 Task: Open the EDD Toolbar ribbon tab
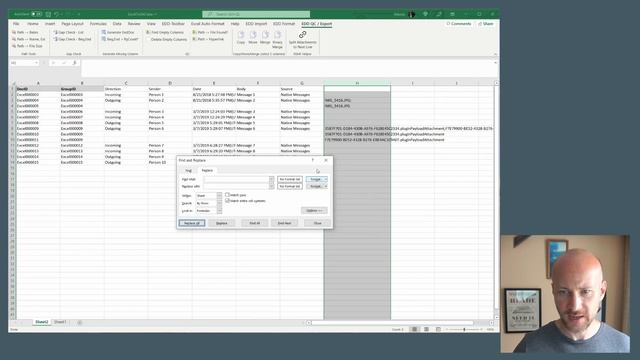[x=173, y=24]
